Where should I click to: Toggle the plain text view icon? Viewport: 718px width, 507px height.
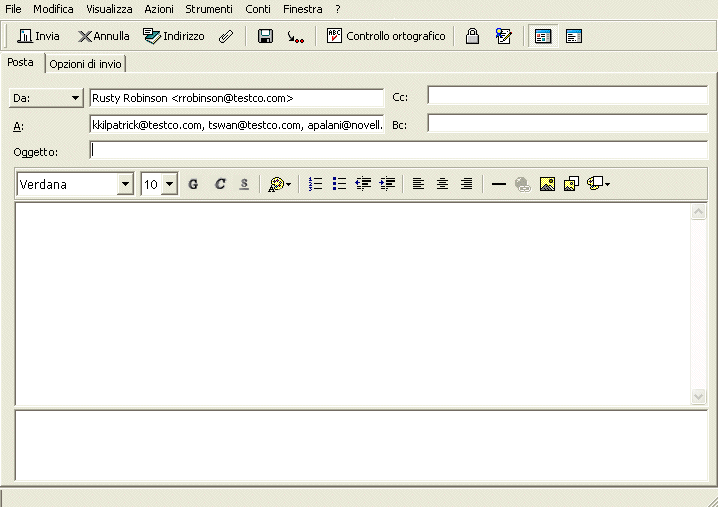coord(574,36)
